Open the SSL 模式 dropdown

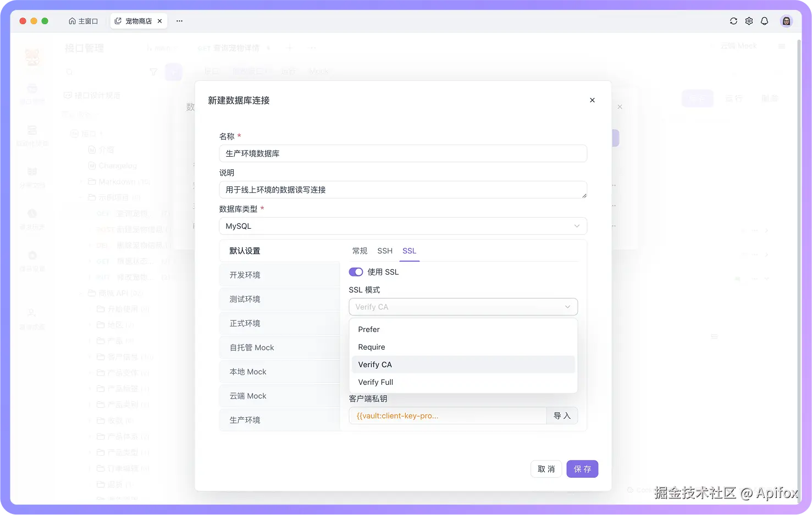[x=463, y=307]
